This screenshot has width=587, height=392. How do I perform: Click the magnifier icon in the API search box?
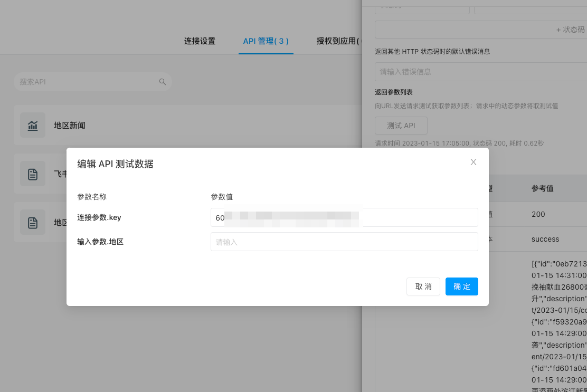[163, 82]
